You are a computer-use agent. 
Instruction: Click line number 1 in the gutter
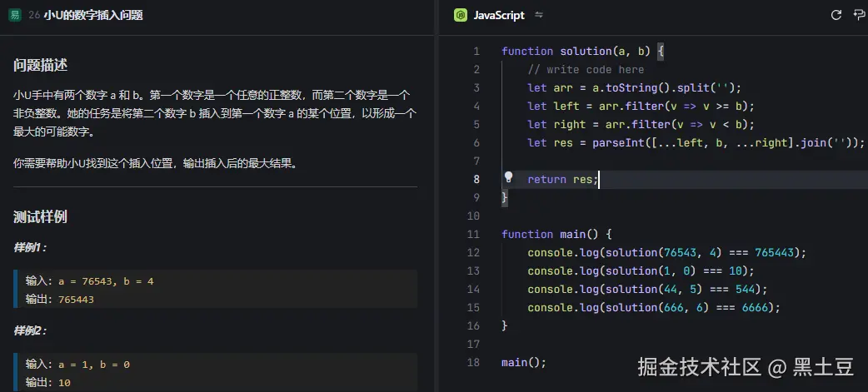(x=476, y=52)
